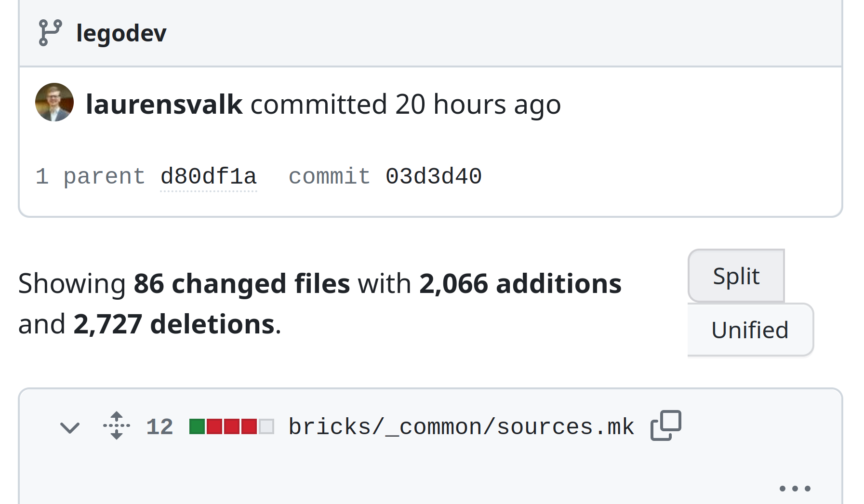
Task: Open the bricks/_common/sources.mk file link
Action: click(461, 427)
